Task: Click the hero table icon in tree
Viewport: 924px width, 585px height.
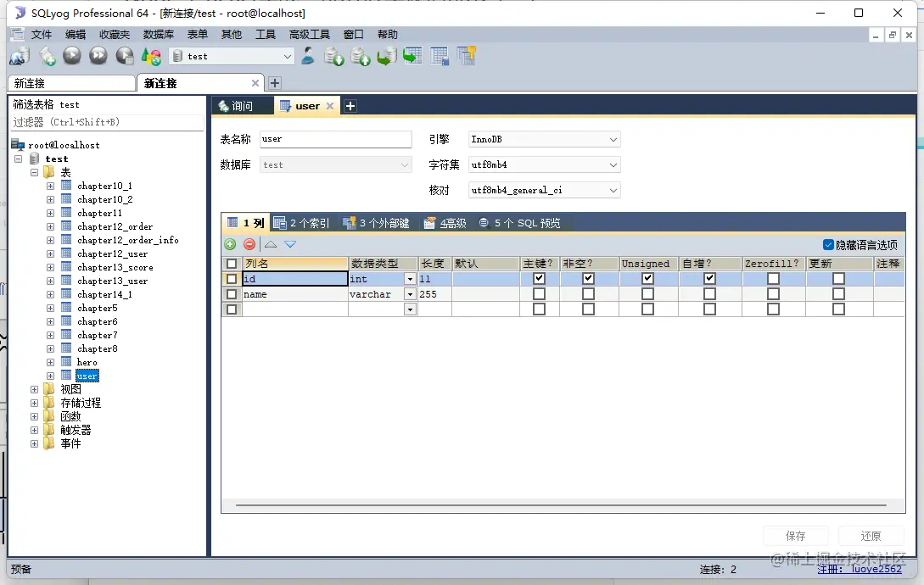Action: (66, 362)
